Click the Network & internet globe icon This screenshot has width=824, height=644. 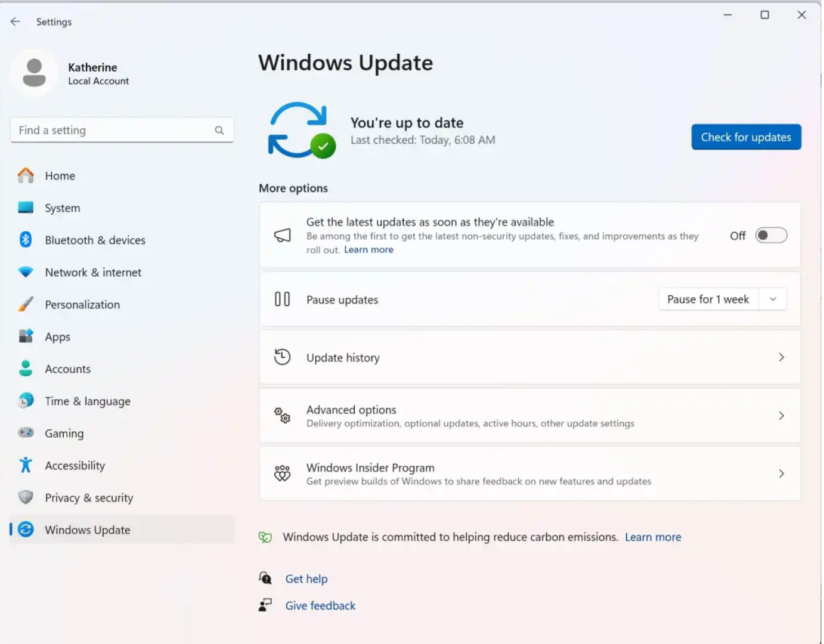(x=26, y=272)
